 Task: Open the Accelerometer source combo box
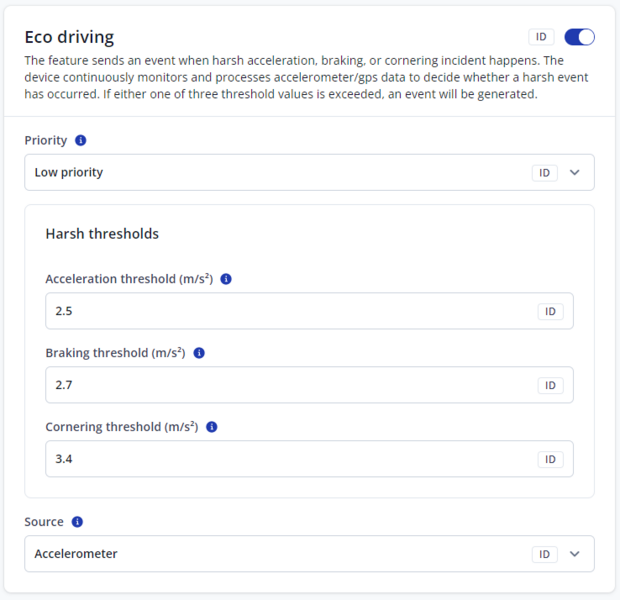click(280, 554)
